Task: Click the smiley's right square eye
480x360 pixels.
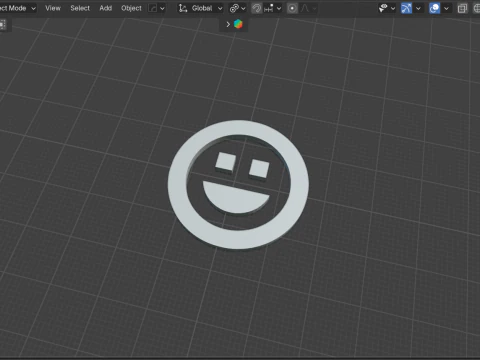Action: (259, 168)
